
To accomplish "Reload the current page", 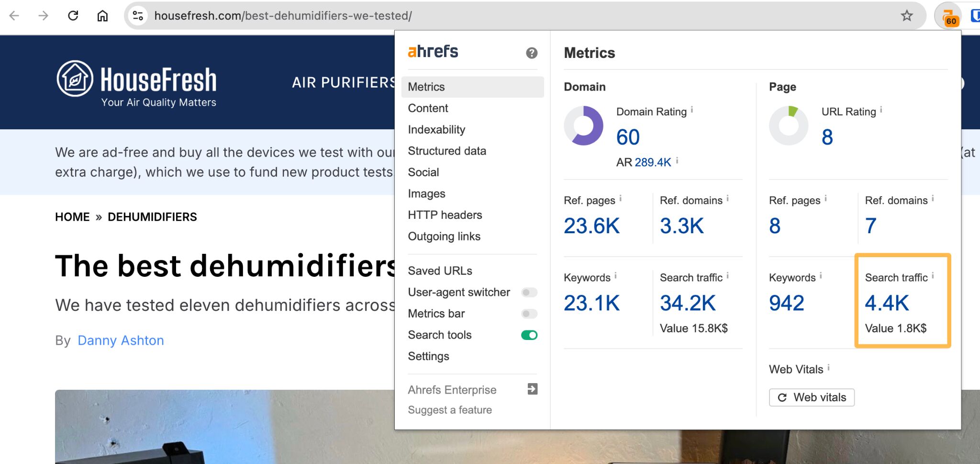I will (73, 15).
